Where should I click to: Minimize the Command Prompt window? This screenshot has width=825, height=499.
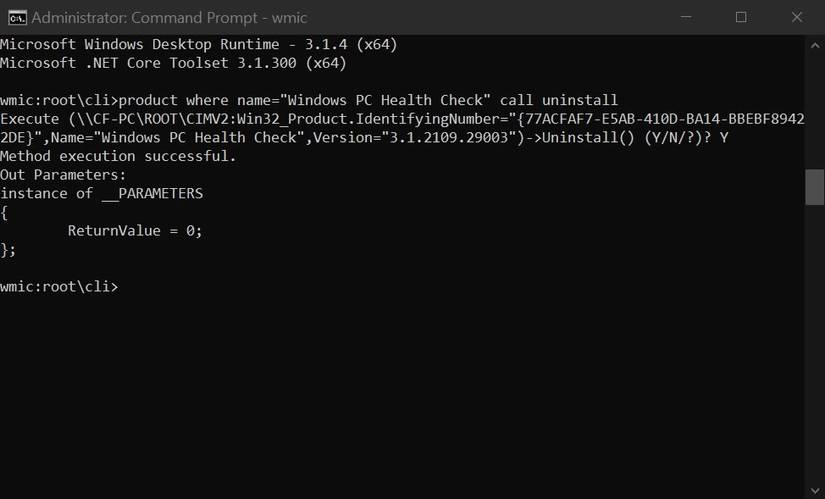(x=686, y=17)
